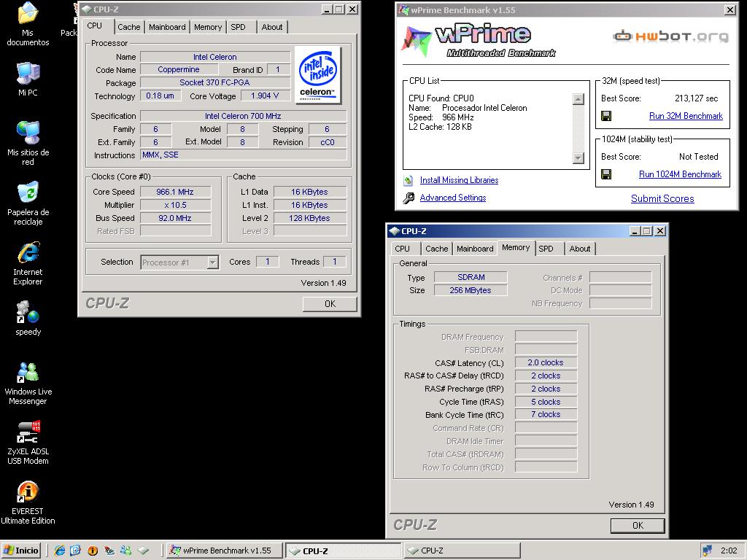
Task: Switch to Cache tab in left CPU-Z
Action: [129, 27]
